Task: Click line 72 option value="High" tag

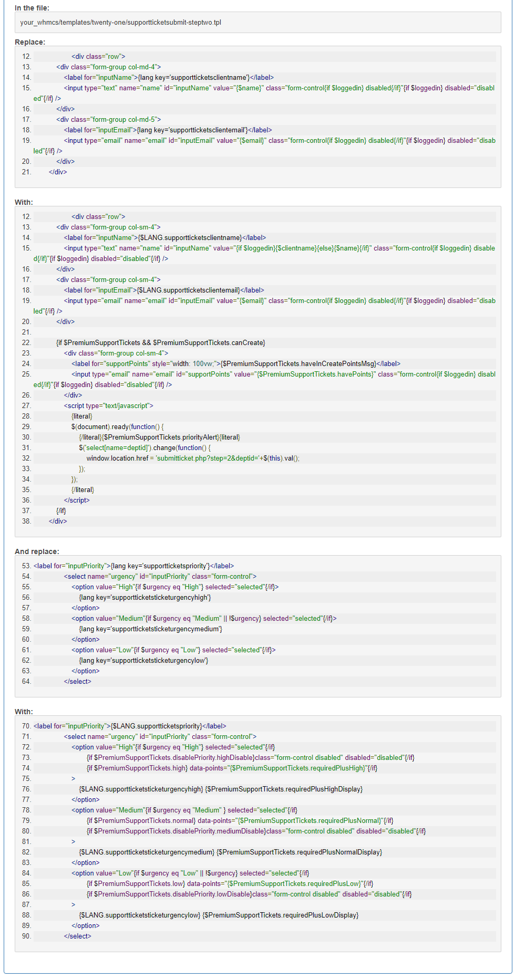Action: click(173, 747)
